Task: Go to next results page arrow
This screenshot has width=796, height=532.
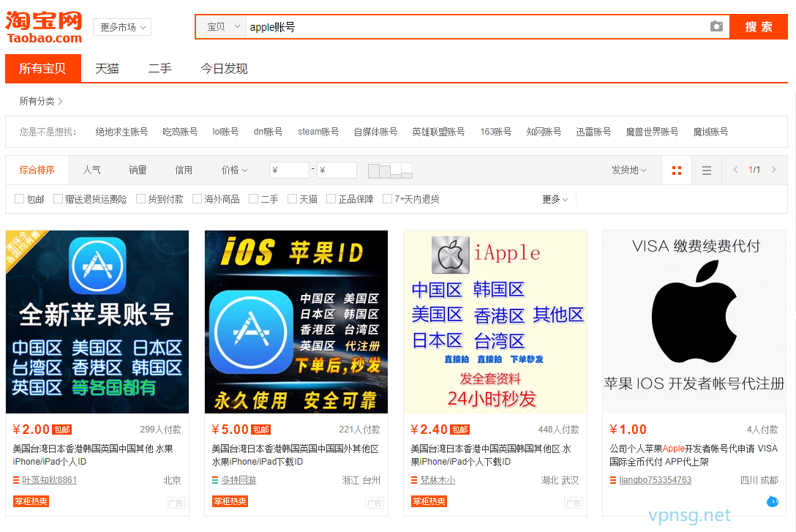Action: (773, 170)
